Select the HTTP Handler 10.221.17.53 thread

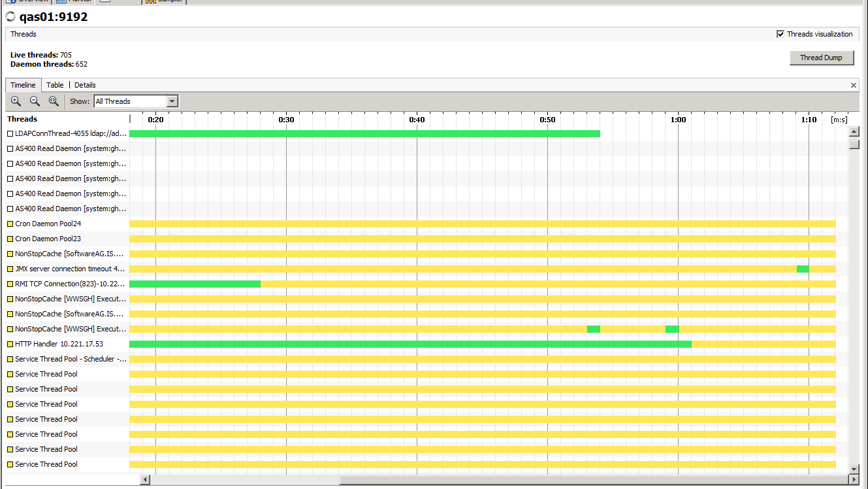point(59,344)
